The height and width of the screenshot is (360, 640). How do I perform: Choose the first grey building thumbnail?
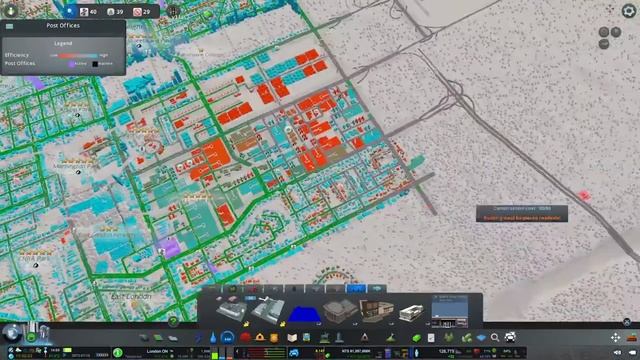(x=231, y=311)
